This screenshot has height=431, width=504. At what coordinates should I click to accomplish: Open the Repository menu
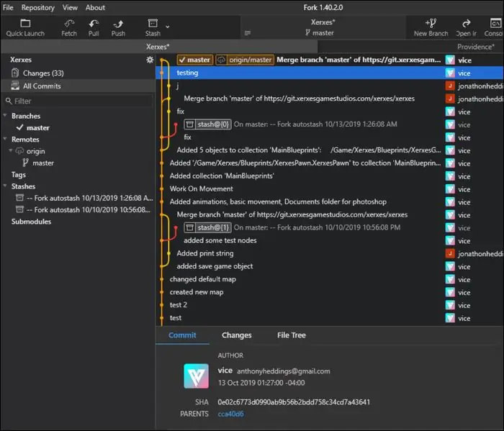pyautogui.click(x=38, y=7)
